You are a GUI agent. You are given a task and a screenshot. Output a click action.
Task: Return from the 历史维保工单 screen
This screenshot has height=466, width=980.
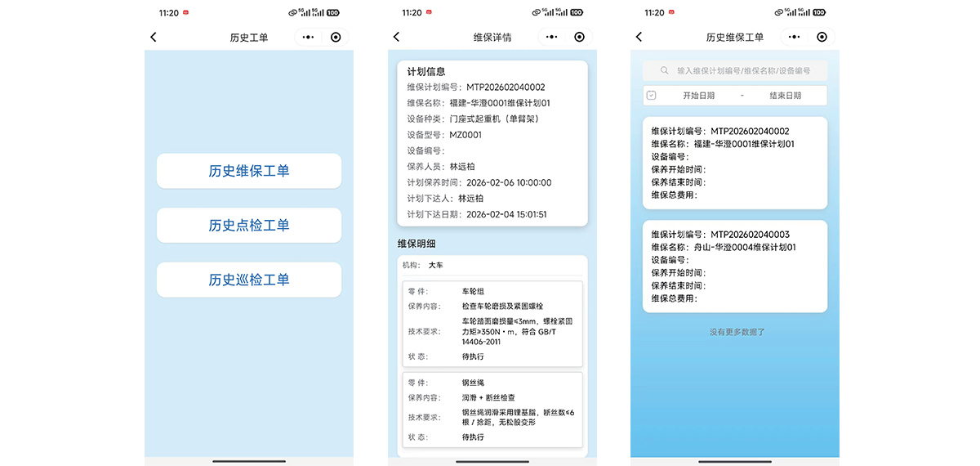[x=639, y=37]
